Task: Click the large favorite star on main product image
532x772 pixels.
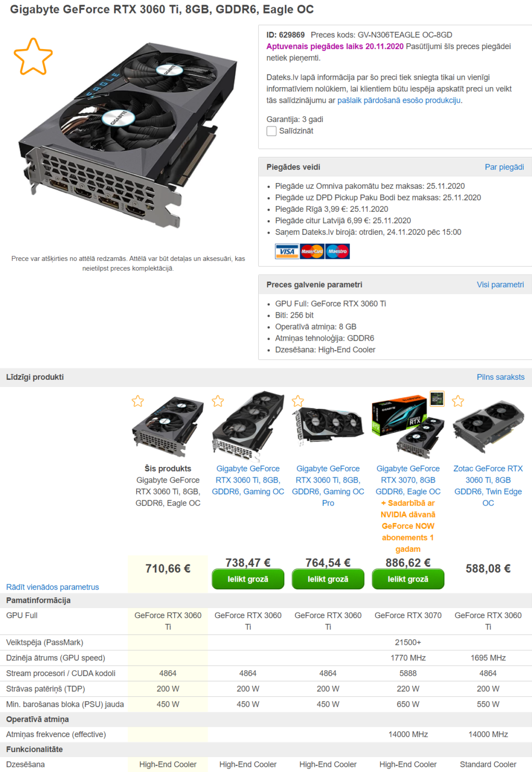Action: pyautogui.click(x=33, y=56)
